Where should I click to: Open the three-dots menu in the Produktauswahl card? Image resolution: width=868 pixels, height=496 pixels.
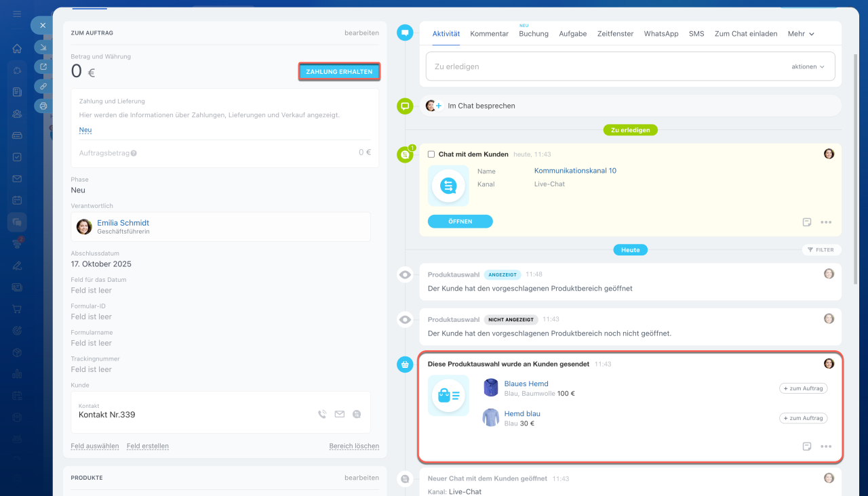(x=825, y=447)
